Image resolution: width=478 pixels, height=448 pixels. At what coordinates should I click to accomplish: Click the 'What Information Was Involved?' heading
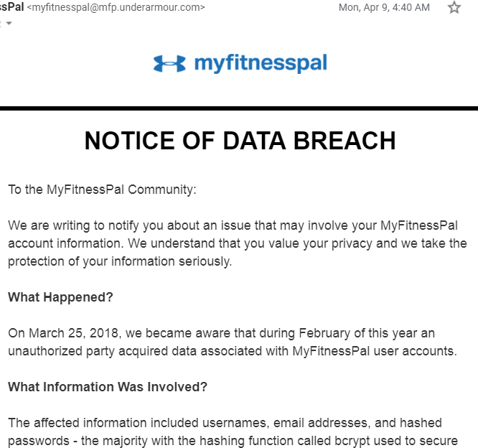click(x=108, y=387)
